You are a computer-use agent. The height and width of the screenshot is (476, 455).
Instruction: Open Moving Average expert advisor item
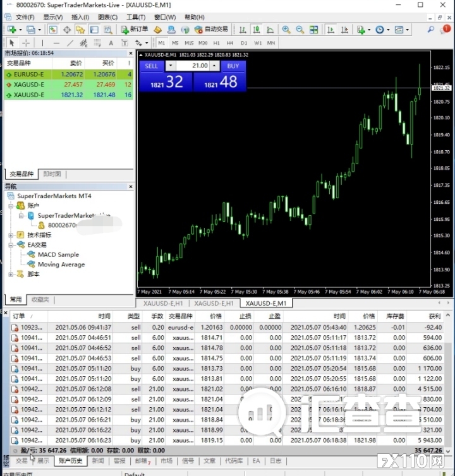(x=61, y=265)
